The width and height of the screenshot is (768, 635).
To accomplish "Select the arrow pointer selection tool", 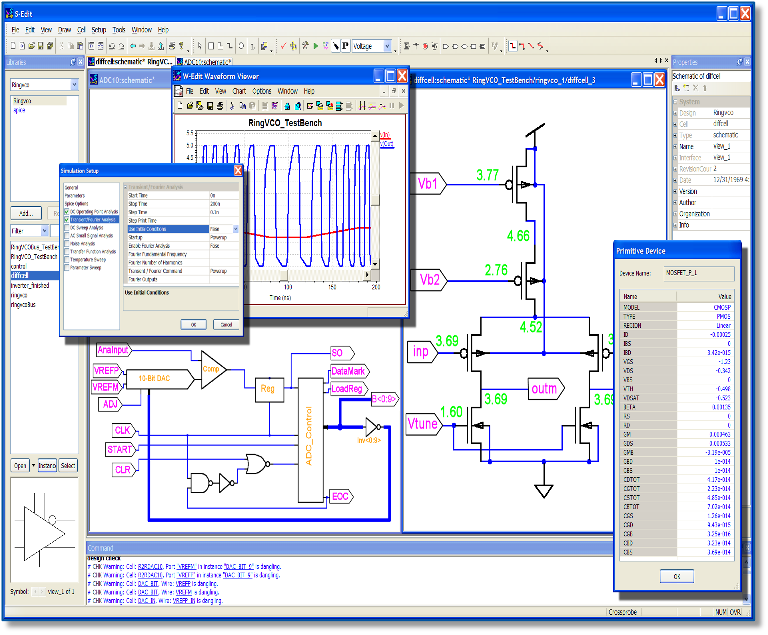I will coord(200,46).
